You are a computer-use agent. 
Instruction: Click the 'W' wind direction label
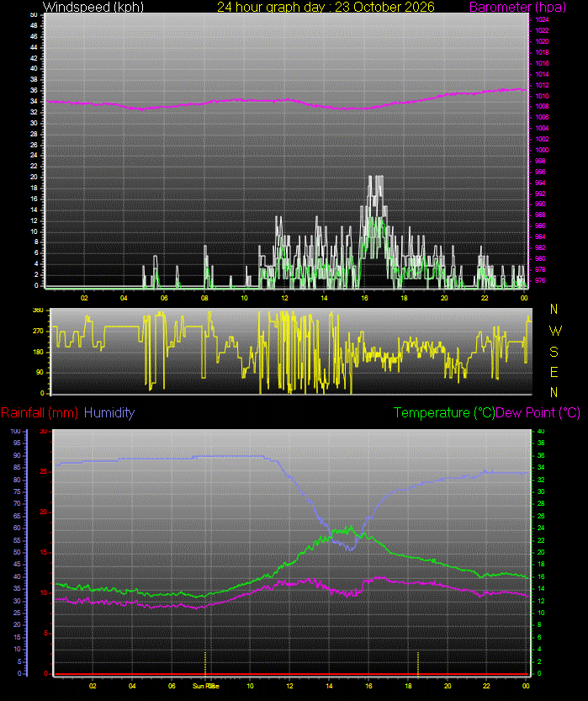[554, 331]
